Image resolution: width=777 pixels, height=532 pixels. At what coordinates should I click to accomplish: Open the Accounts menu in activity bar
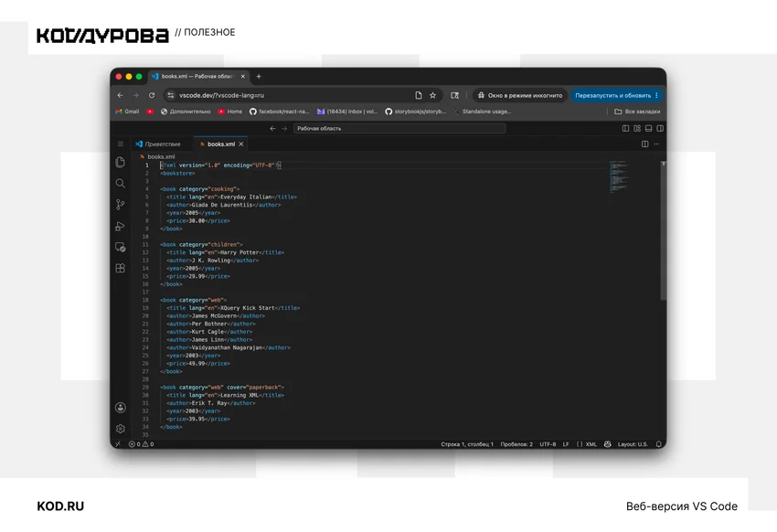120,407
